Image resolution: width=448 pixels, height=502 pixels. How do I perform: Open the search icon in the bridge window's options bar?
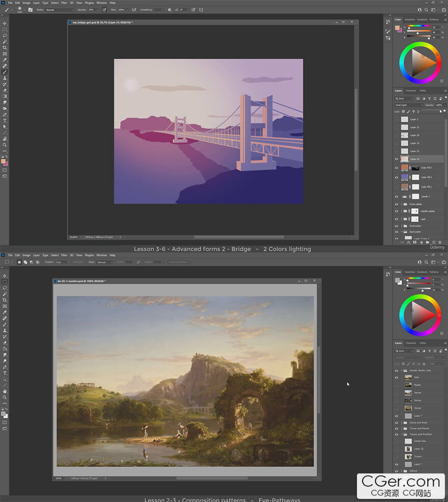point(426,10)
